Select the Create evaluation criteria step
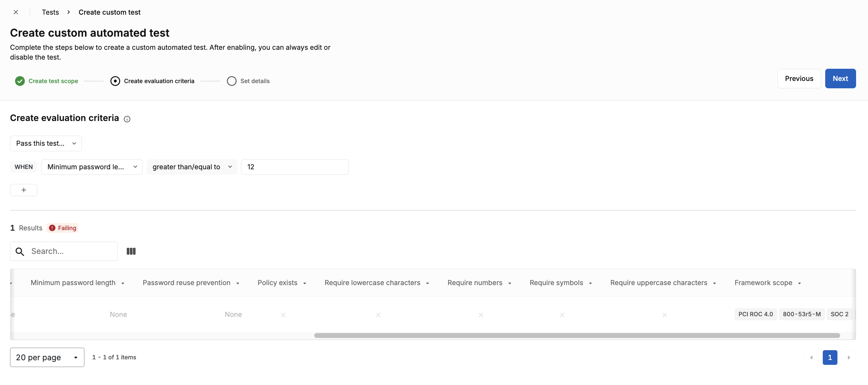 pyautogui.click(x=152, y=81)
